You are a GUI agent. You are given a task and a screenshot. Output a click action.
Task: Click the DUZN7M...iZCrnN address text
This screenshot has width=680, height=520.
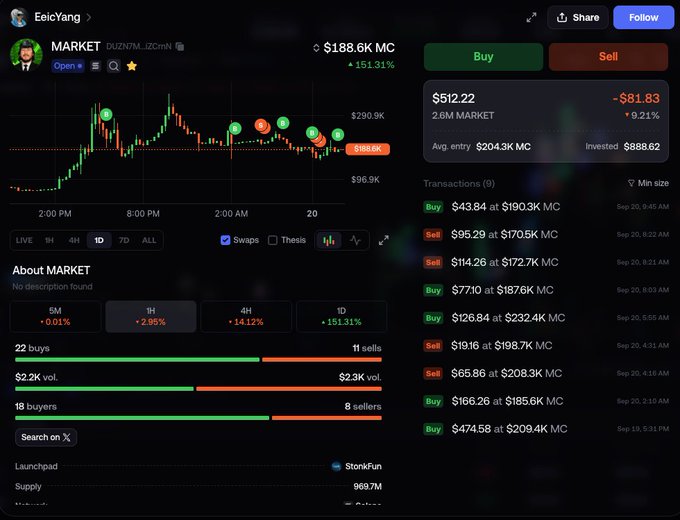(x=139, y=46)
